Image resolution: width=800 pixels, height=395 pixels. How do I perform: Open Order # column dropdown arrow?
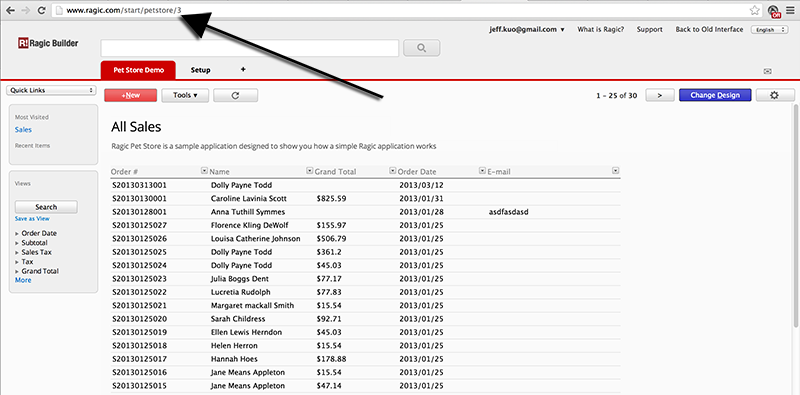click(204, 171)
